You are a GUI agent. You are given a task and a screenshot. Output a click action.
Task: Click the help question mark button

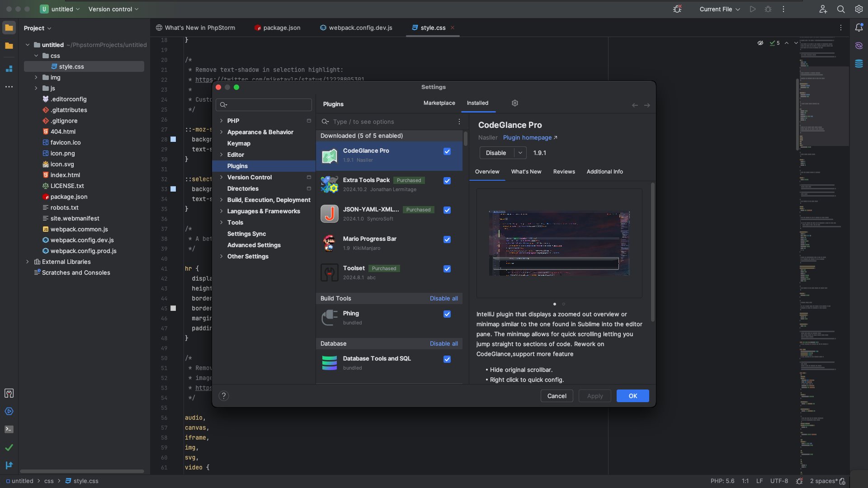[223, 396]
